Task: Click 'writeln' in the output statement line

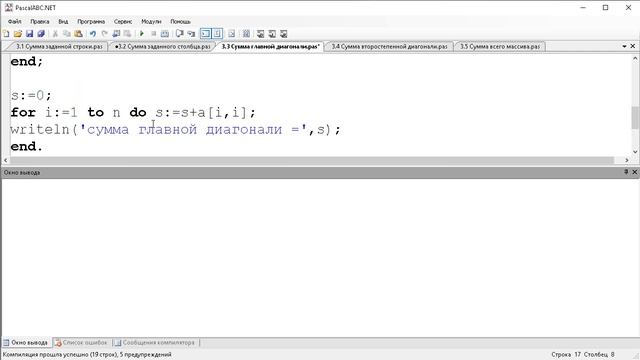Action: click(40, 129)
